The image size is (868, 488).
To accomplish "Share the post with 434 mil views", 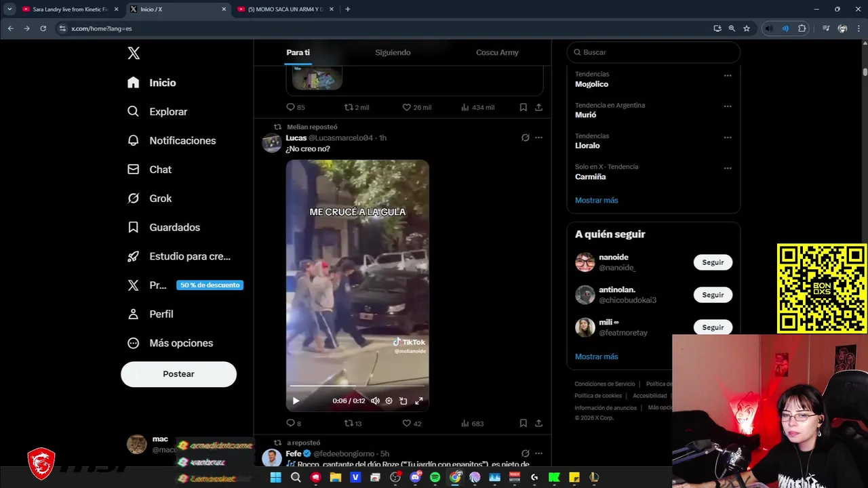I will click(x=538, y=107).
